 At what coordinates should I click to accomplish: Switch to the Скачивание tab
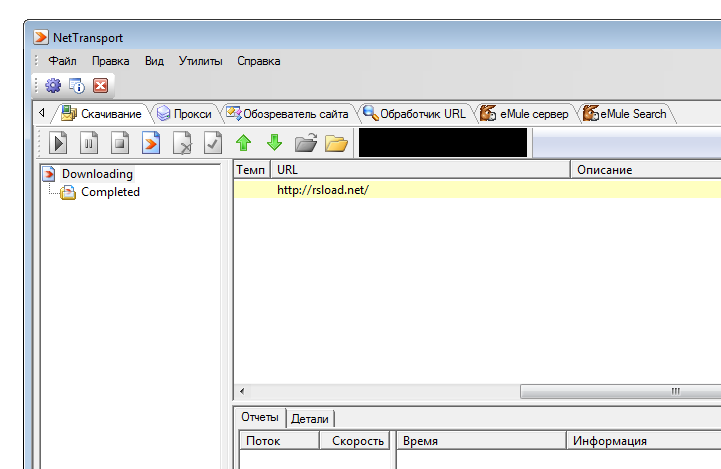(102, 114)
